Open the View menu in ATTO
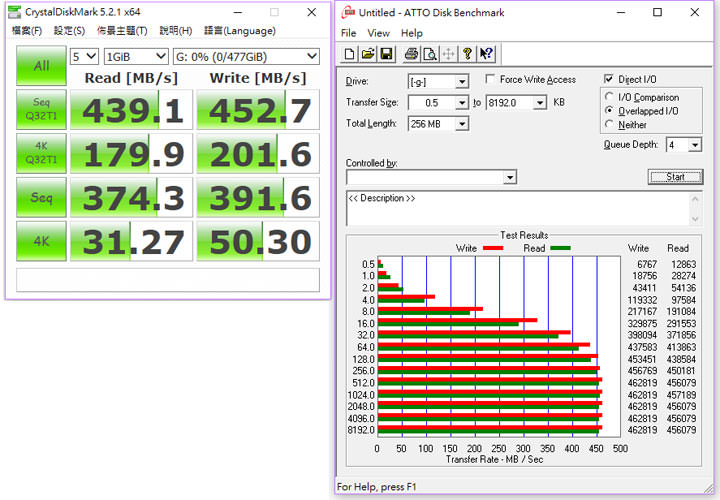The height and width of the screenshot is (500, 720). click(x=378, y=33)
